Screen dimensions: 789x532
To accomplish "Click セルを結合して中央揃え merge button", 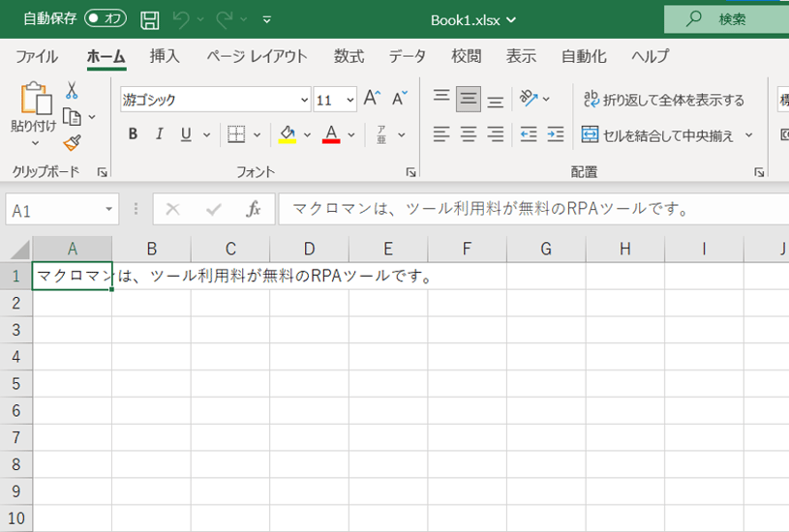I will pyautogui.click(x=657, y=135).
